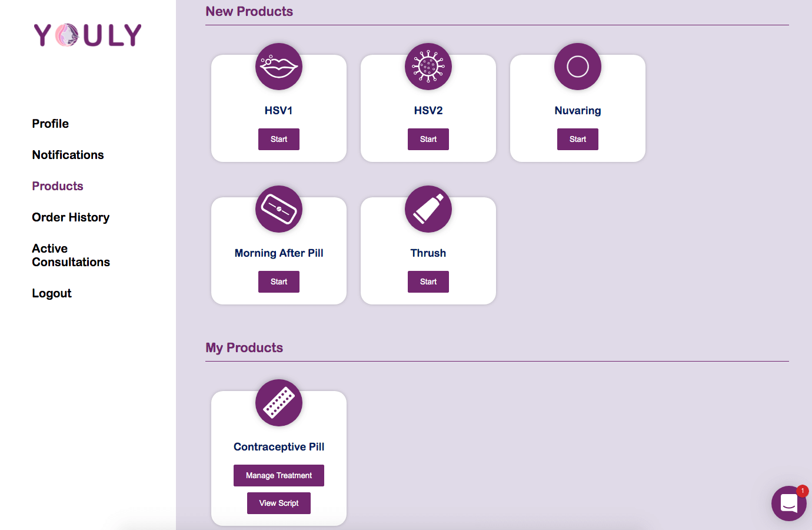Open the Profile page

tap(51, 124)
